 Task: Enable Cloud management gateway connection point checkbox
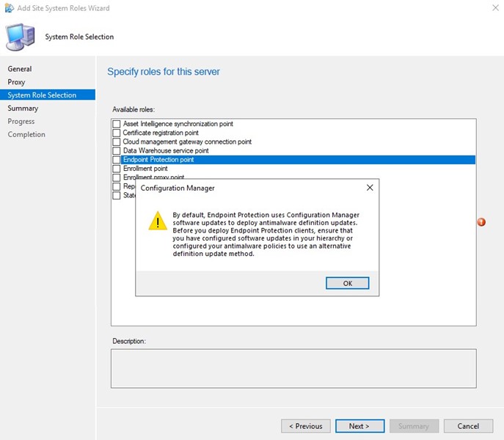pos(117,142)
